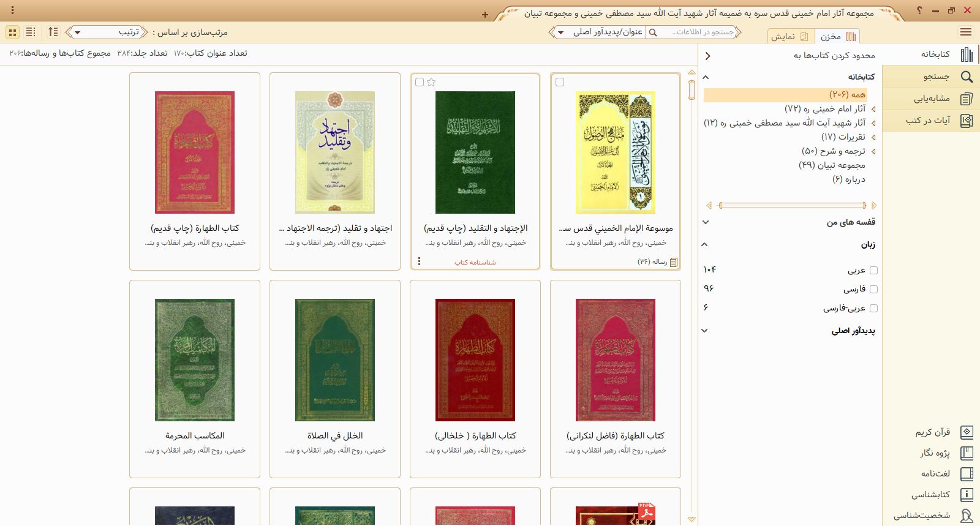Open title كتاب الطهارة ( خلخالى)

(x=475, y=436)
